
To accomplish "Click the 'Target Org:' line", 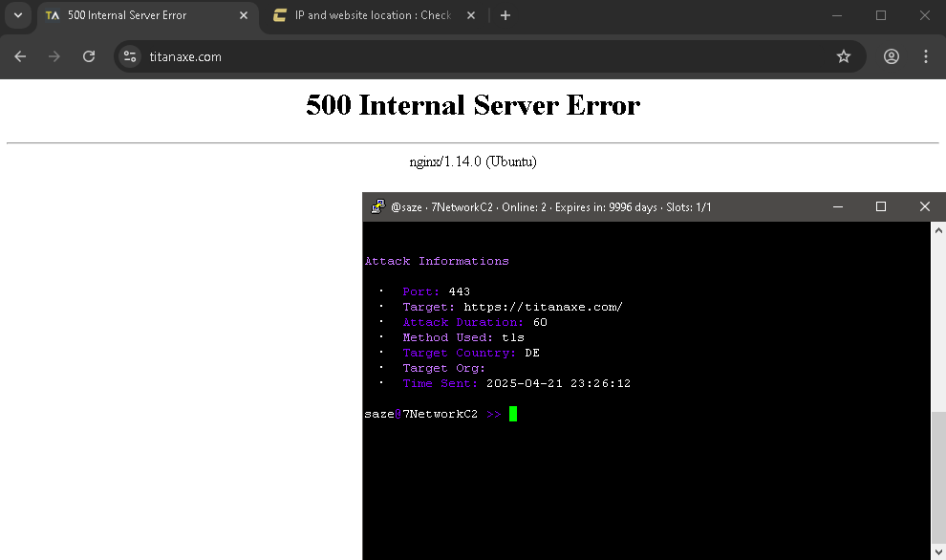I will (x=444, y=368).
